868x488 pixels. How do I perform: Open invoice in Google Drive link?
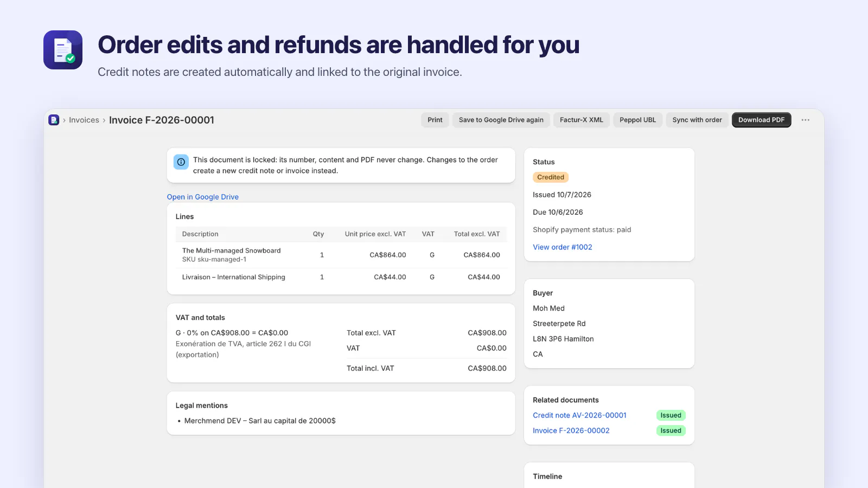click(x=203, y=197)
